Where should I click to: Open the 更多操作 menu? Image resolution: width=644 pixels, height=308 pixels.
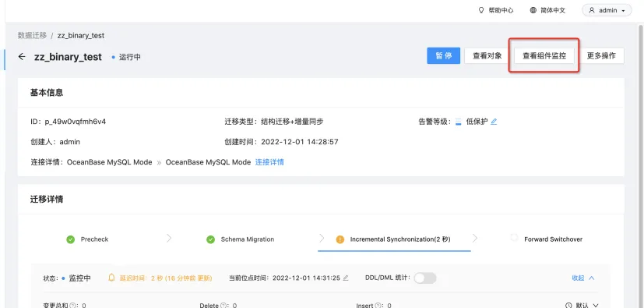601,56
